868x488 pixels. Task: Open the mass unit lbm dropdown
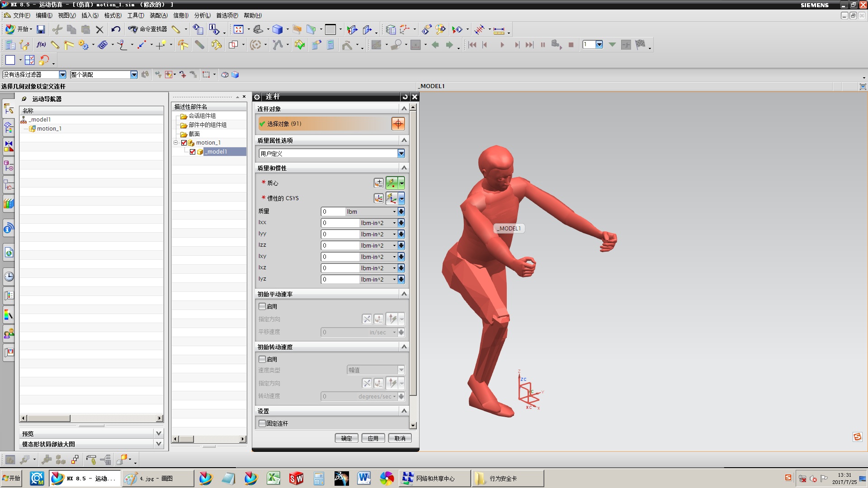[x=394, y=211]
